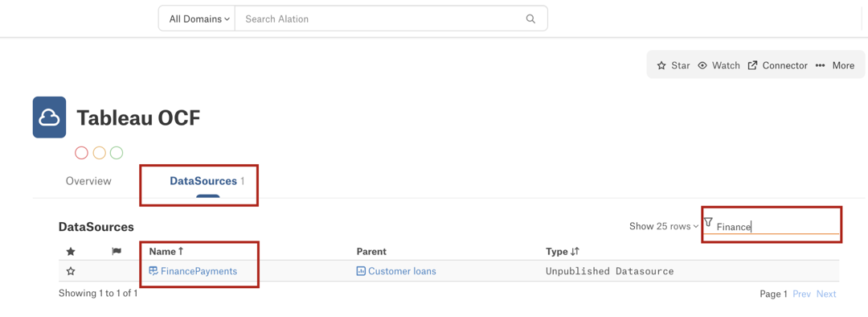Click the FinancePayments datasource icon
868x317 pixels.
(x=154, y=271)
